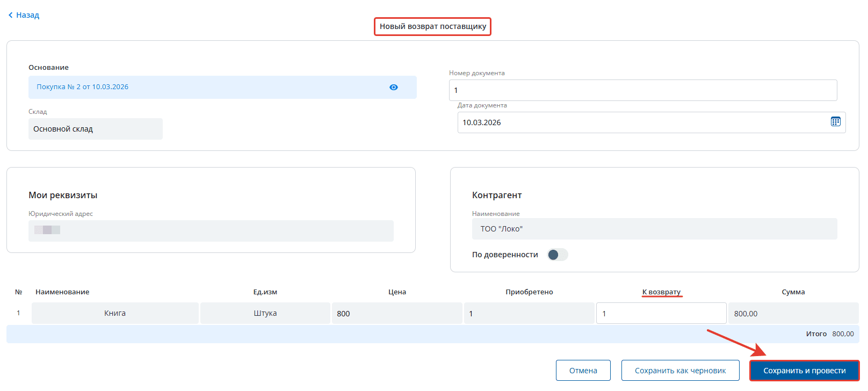Click the Сумма cell showing 800,00
Image resolution: width=868 pixels, height=391 pixels.
click(793, 314)
